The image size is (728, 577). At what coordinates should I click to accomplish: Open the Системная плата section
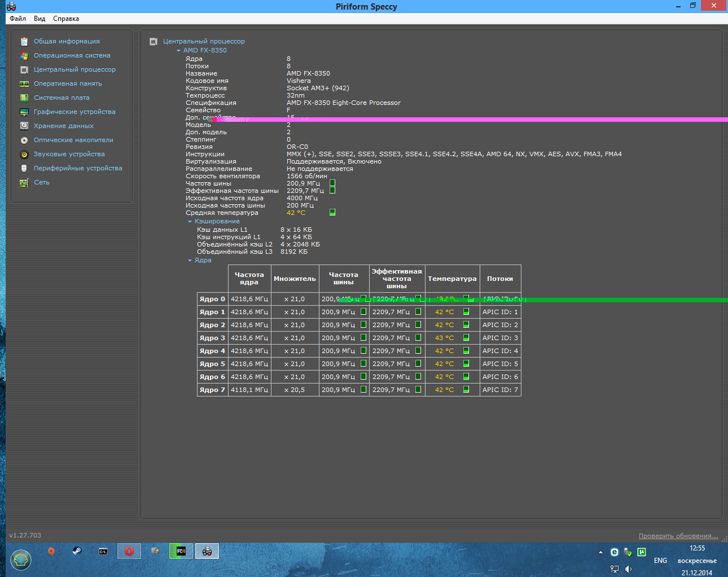[x=62, y=98]
